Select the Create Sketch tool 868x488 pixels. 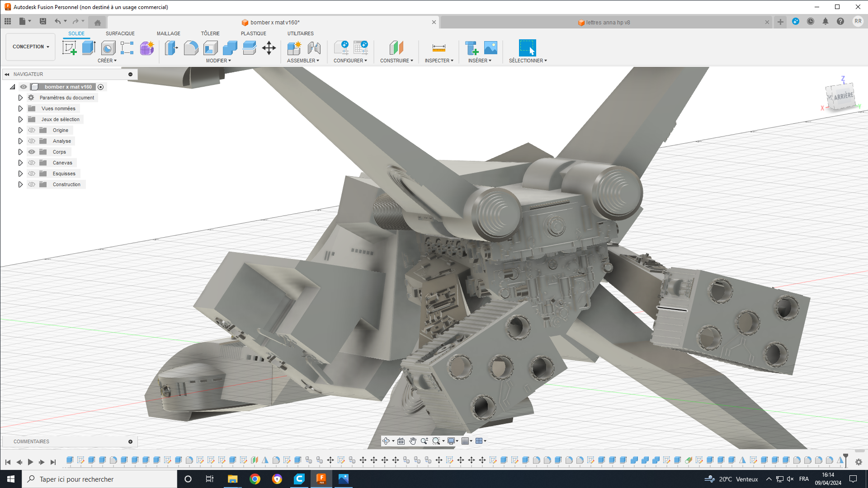pos(69,48)
